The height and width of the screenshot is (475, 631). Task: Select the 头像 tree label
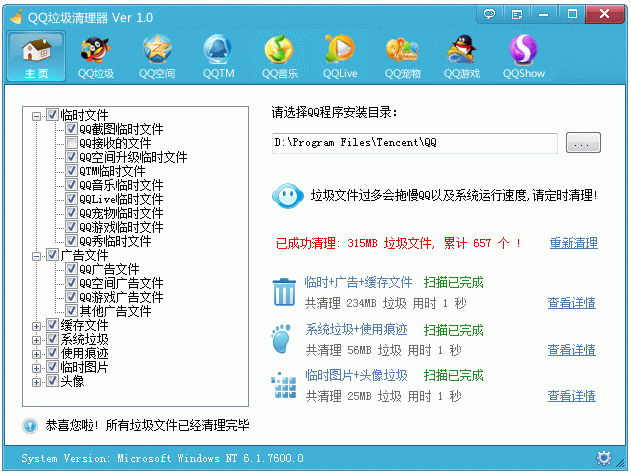click(x=72, y=381)
